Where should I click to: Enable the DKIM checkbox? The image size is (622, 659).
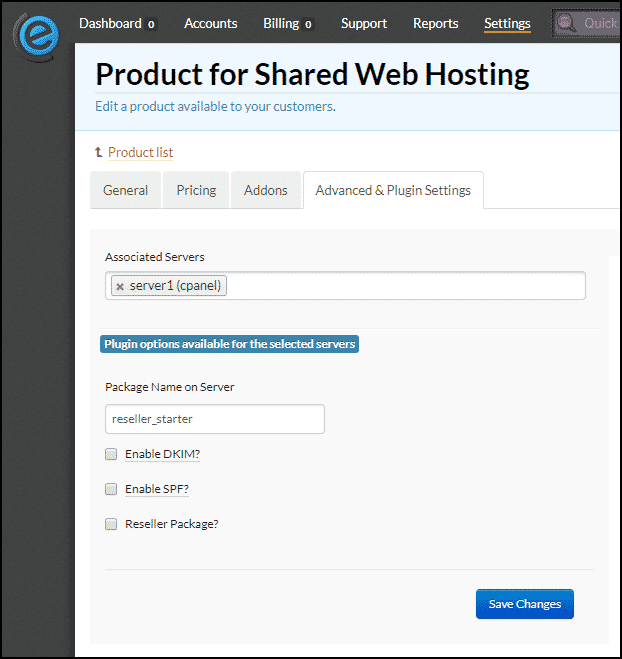coord(111,454)
